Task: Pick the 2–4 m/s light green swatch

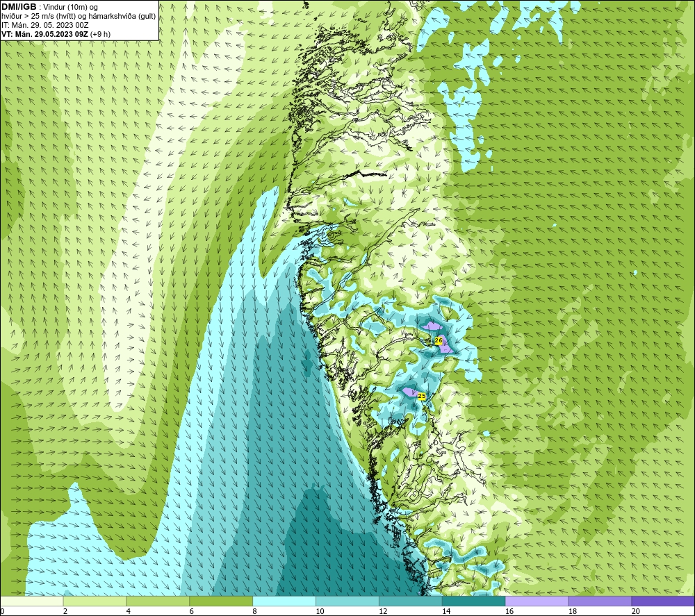Action: 95,601
